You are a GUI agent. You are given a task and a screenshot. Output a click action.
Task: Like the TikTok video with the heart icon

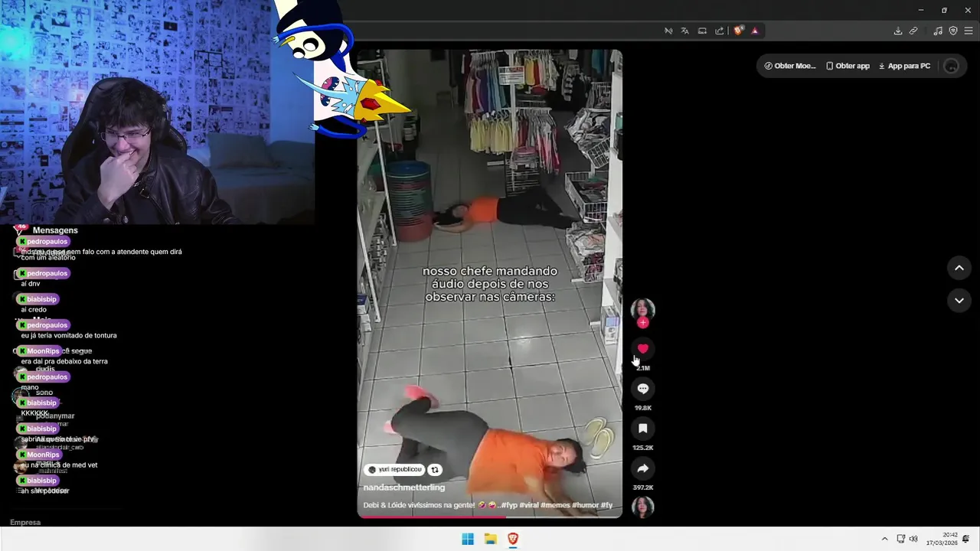642,349
